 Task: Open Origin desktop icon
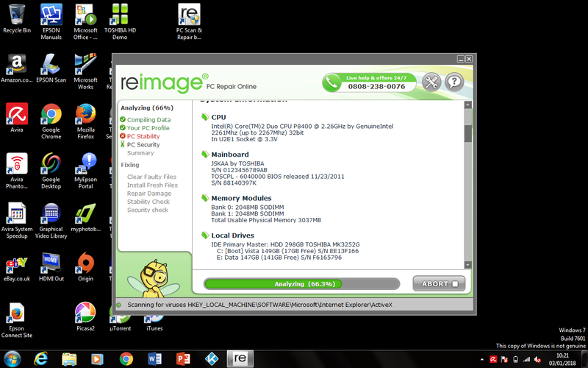click(85, 267)
